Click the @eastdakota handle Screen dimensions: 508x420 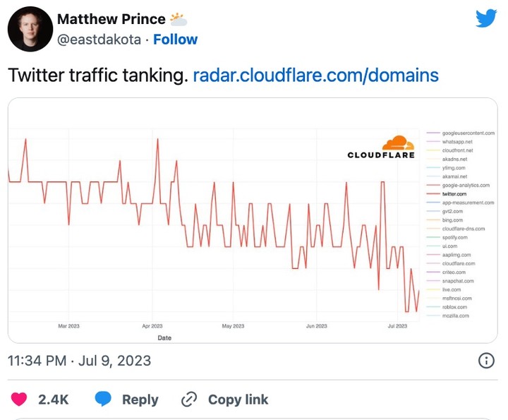pos(99,40)
